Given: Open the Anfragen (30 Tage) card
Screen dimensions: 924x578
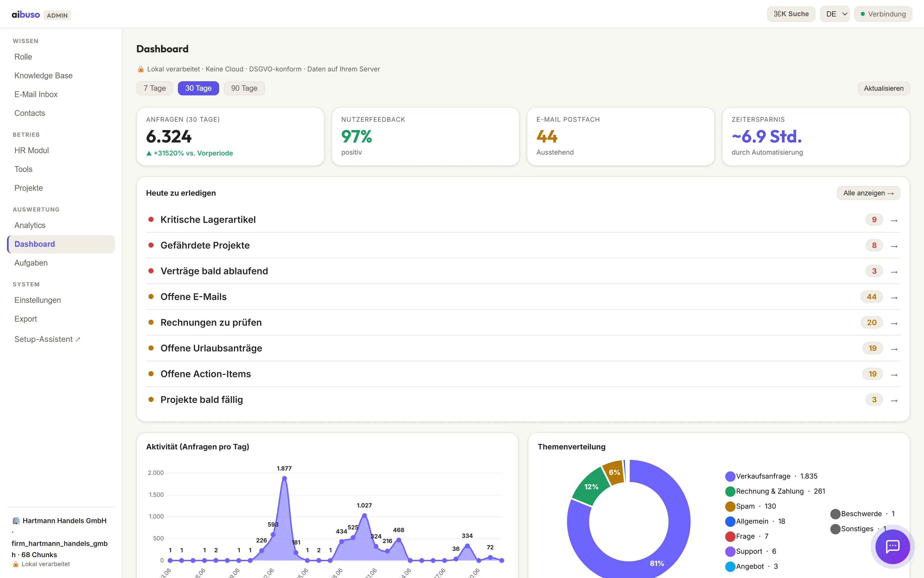Looking at the screenshot, I should point(230,136).
